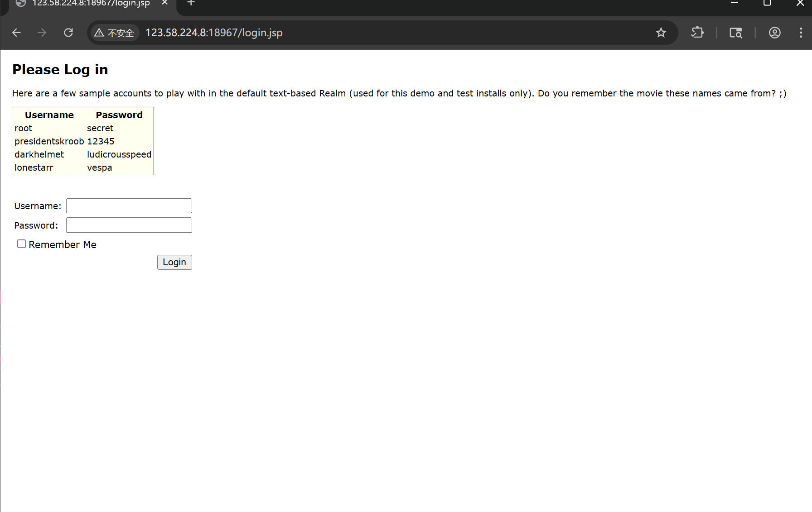Image resolution: width=812 pixels, height=512 pixels.
Task: Click the 'Remember Me' label text
Action: (63, 244)
